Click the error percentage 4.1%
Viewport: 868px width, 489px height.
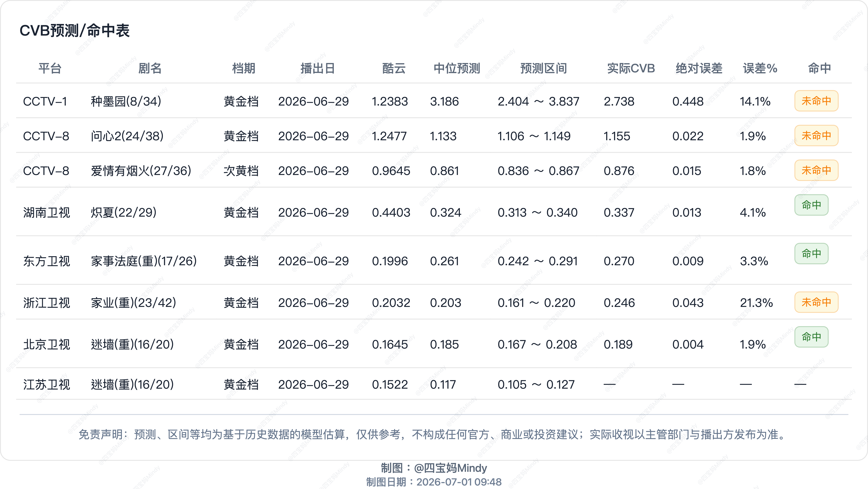coord(753,213)
